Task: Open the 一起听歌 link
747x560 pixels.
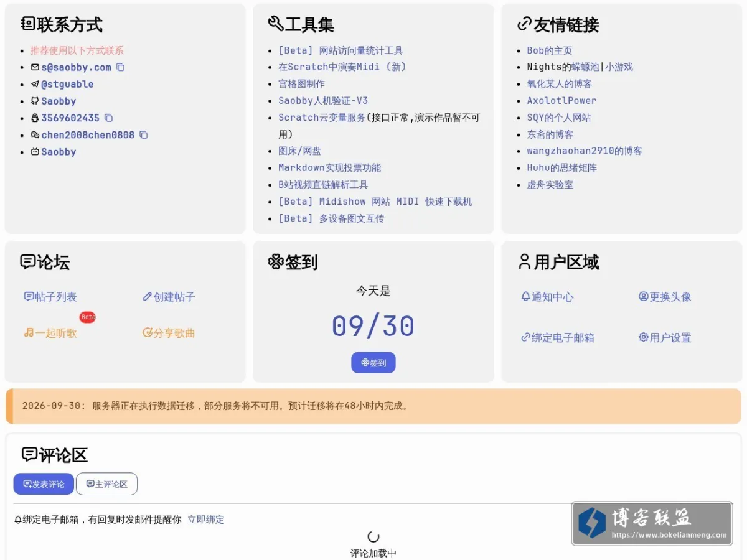Action: [x=50, y=333]
